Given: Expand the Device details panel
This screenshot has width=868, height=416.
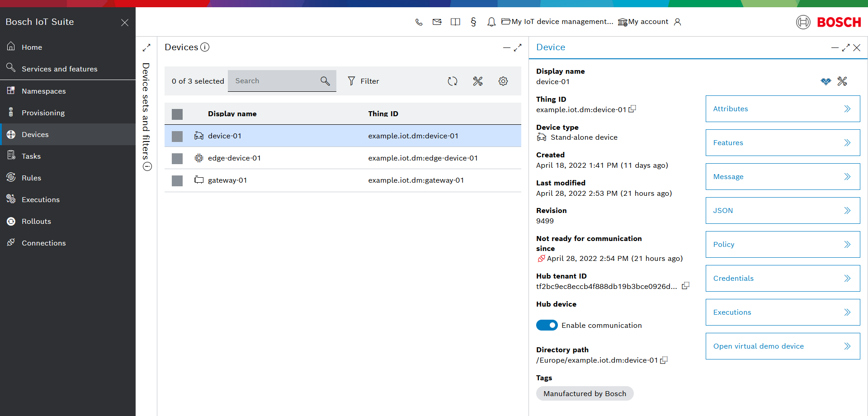Looking at the screenshot, I should tap(846, 47).
